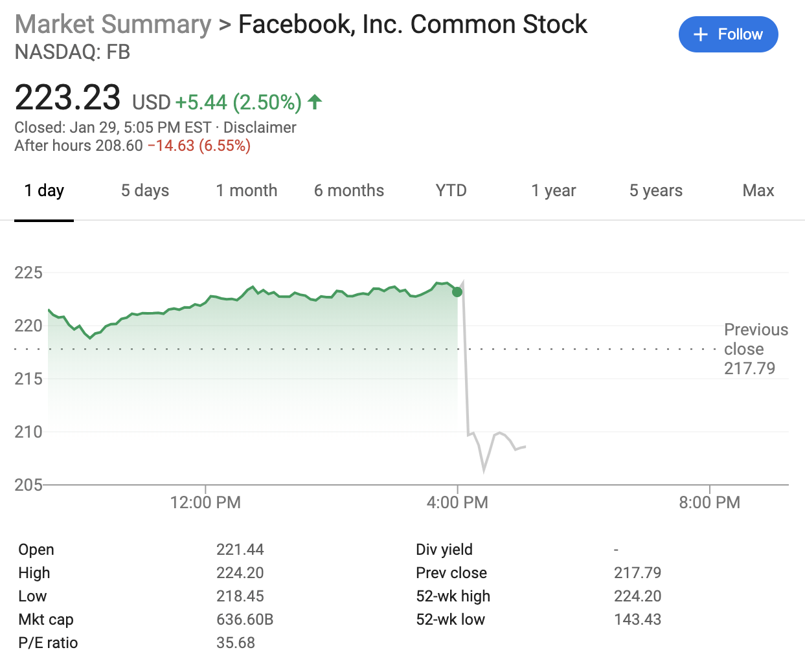Reselect the active 1 day tab

coord(43,190)
